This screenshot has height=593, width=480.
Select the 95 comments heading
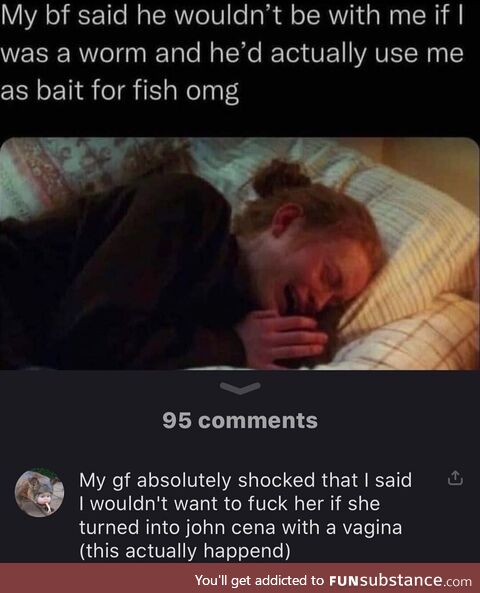240,420
